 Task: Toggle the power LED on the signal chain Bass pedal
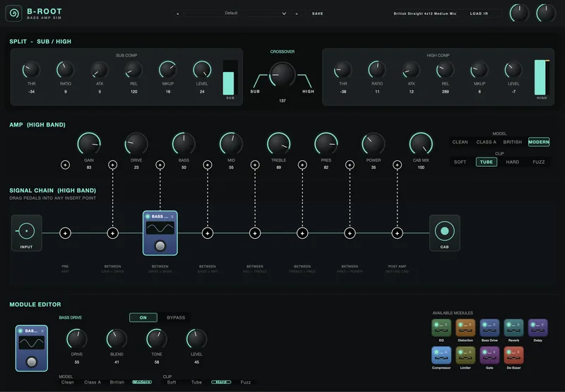pos(148,217)
